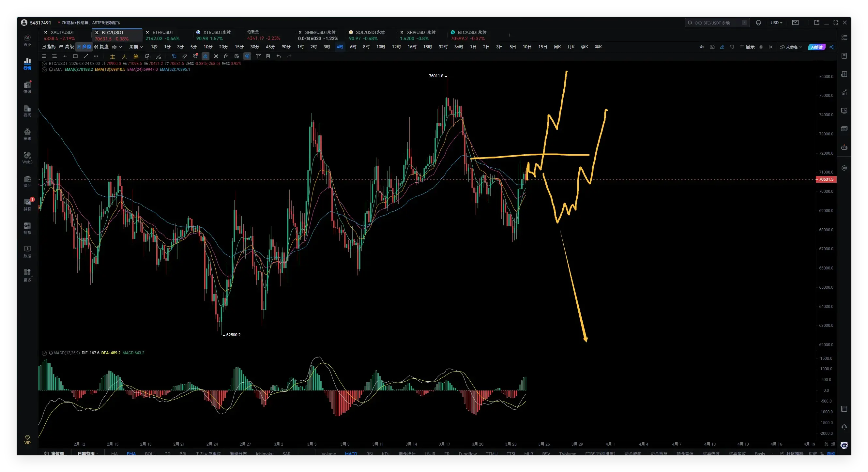Click the lock drawings icon
The image size is (868, 472).
click(226, 56)
